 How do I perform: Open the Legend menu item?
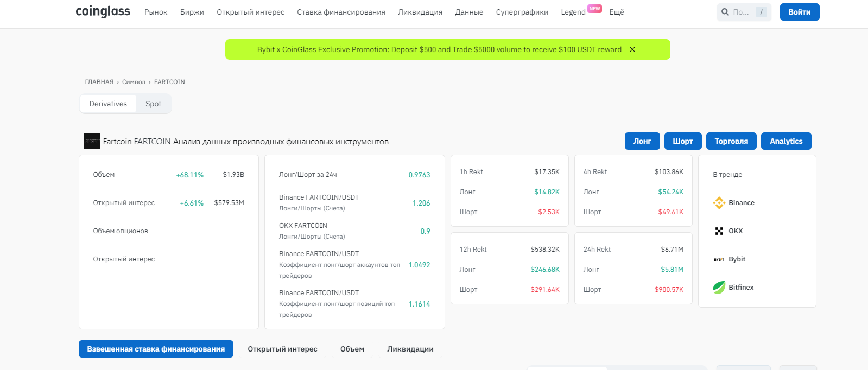tap(573, 12)
